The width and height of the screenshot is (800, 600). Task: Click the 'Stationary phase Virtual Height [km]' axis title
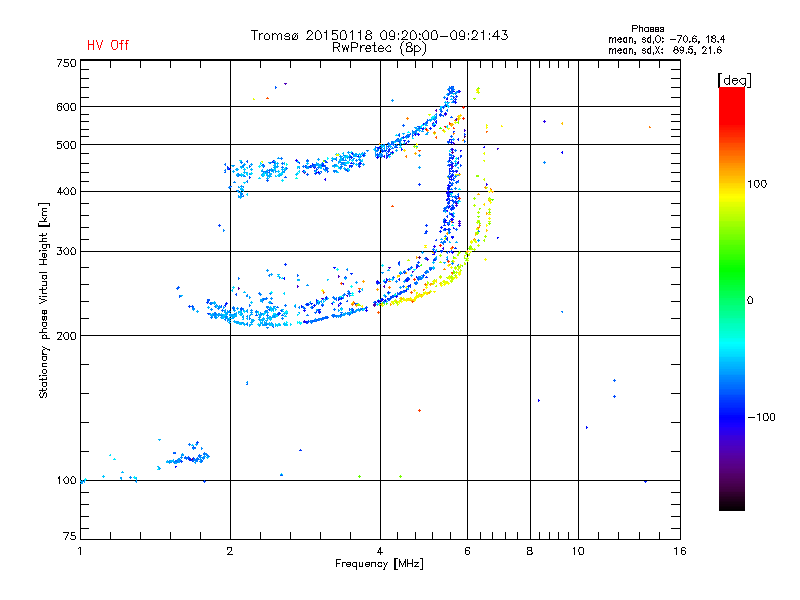(x=44, y=300)
